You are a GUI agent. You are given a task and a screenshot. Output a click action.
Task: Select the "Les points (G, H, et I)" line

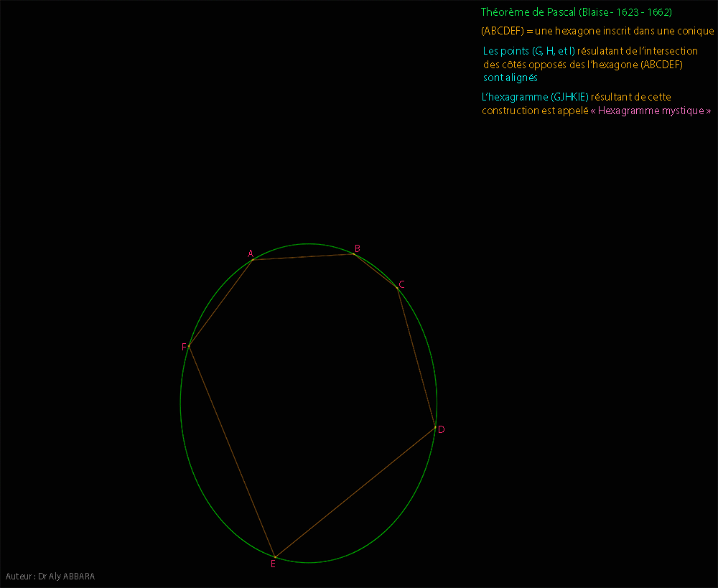click(590, 52)
